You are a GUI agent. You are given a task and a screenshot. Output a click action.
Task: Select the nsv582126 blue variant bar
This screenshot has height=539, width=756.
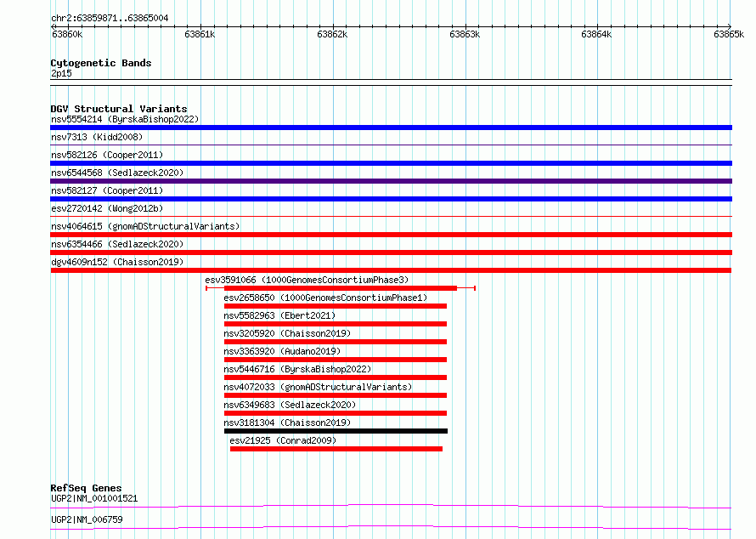point(391,163)
